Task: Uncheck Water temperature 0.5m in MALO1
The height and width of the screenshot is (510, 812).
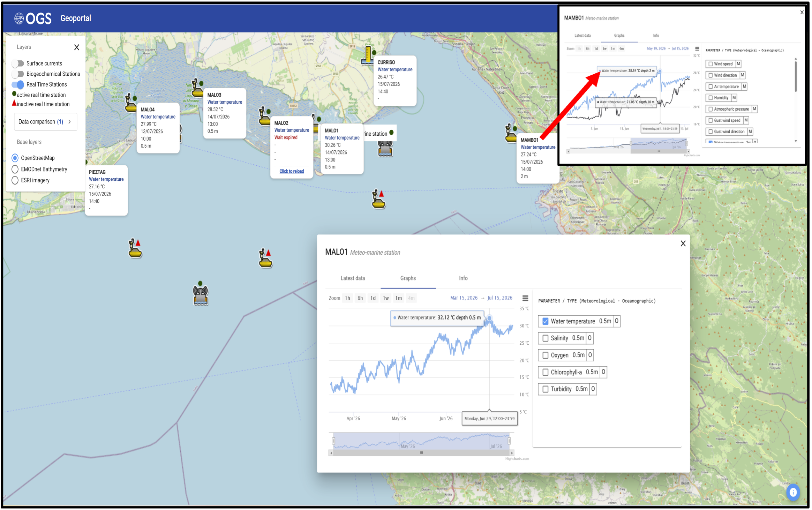Action: [x=546, y=321]
